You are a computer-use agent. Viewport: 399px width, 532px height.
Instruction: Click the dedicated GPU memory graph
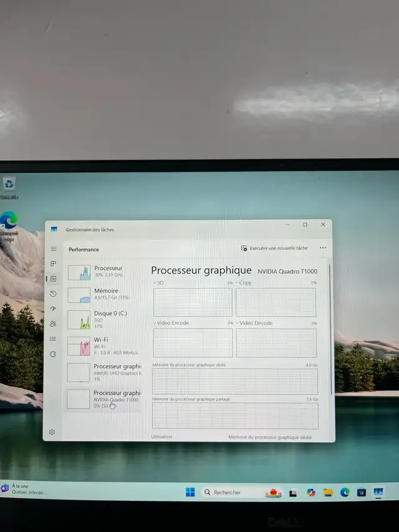[x=235, y=381]
